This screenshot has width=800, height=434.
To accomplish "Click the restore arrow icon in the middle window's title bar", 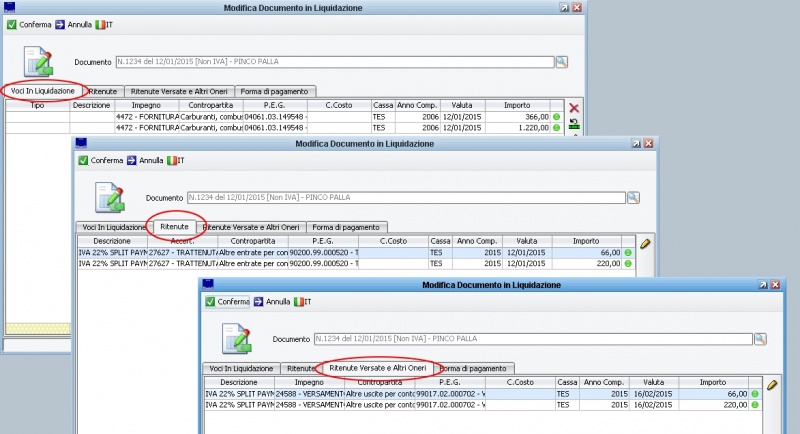I will [633, 144].
